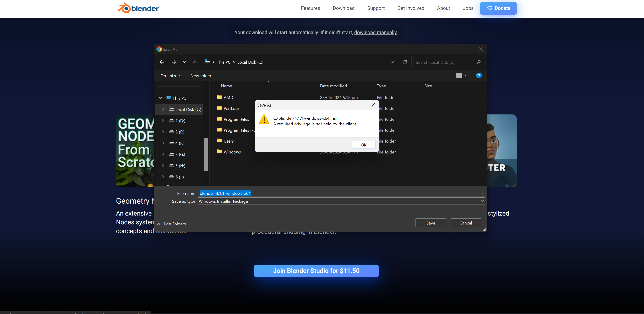This screenshot has width=644, height=314.
Task: Select the Program Files (x86) folder
Action: pos(236,130)
